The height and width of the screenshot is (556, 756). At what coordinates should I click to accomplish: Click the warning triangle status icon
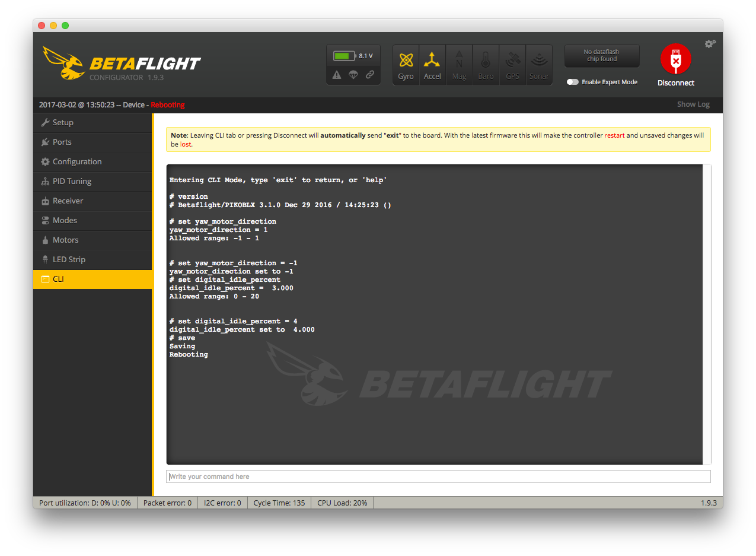[x=337, y=75]
